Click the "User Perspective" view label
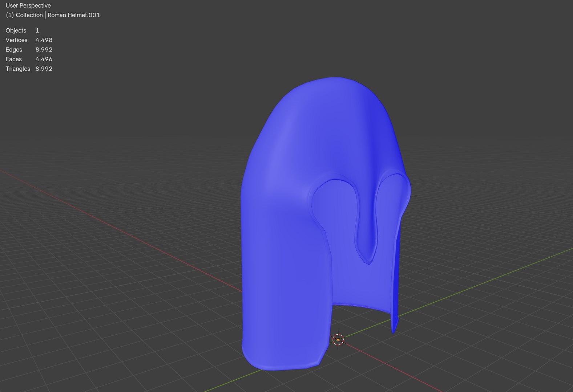The image size is (573, 392). 28,5
